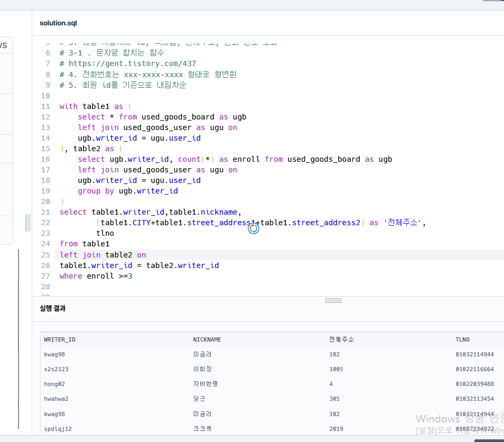Select the solution.sql file tab

58,23
